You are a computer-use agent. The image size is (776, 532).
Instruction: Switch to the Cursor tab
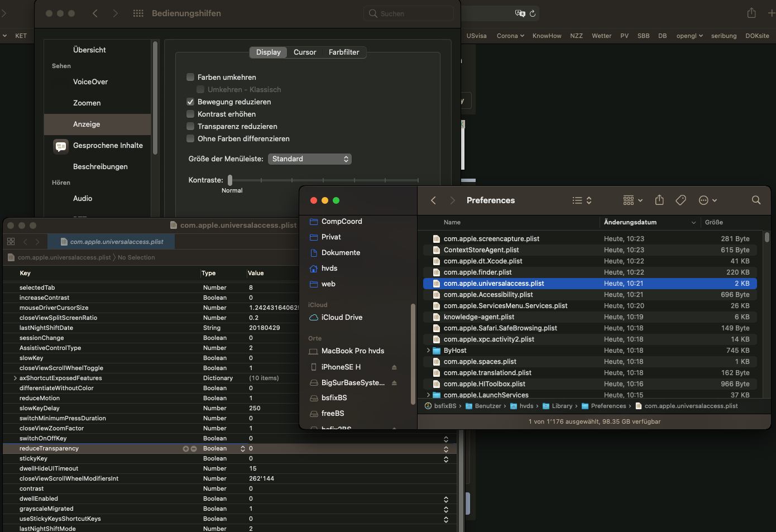pos(305,52)
